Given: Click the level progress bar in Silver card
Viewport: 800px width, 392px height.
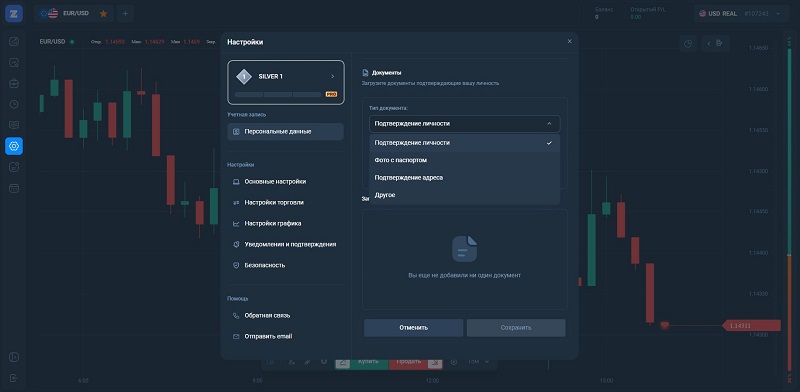Looking at the screenshot, I should click(278, 94).
